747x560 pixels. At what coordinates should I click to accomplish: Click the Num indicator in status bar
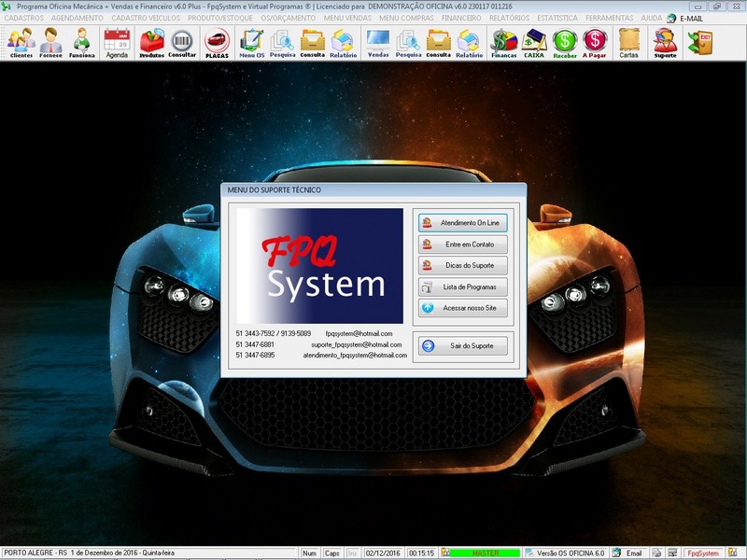[310, 553]
